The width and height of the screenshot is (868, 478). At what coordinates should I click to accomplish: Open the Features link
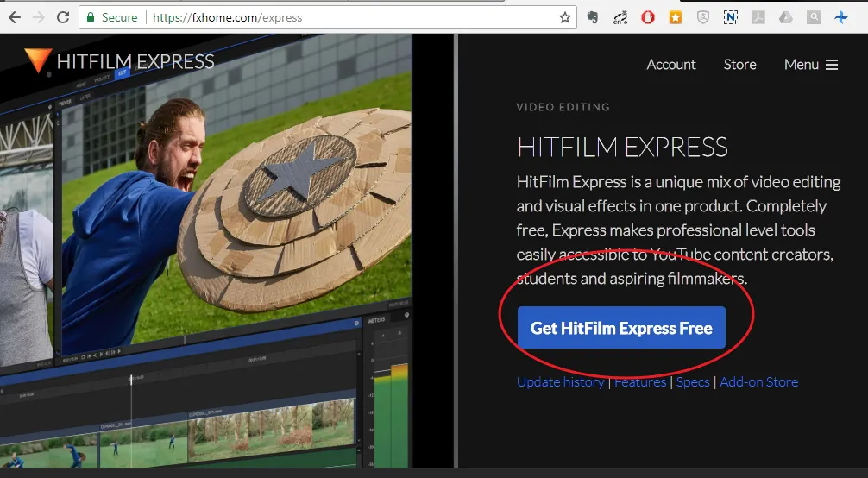click(640, 381)
